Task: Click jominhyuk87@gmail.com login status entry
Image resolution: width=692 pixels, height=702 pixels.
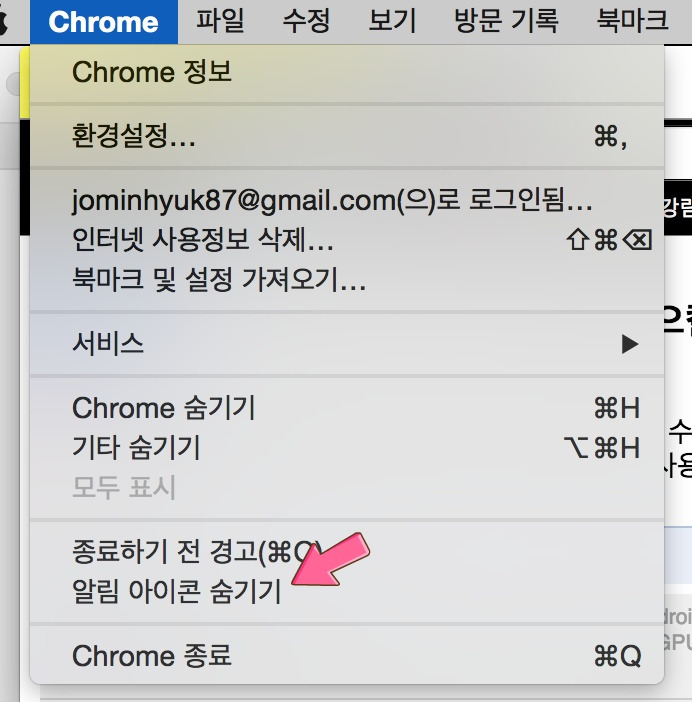Action: tap(347, 200)
